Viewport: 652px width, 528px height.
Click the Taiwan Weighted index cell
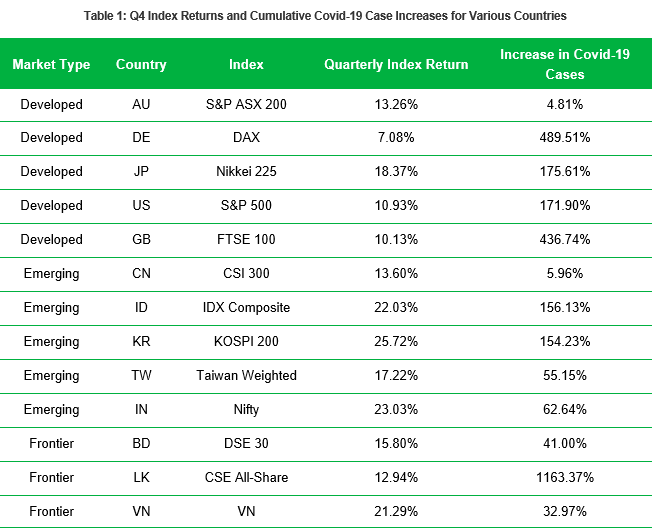coord(246,376)
